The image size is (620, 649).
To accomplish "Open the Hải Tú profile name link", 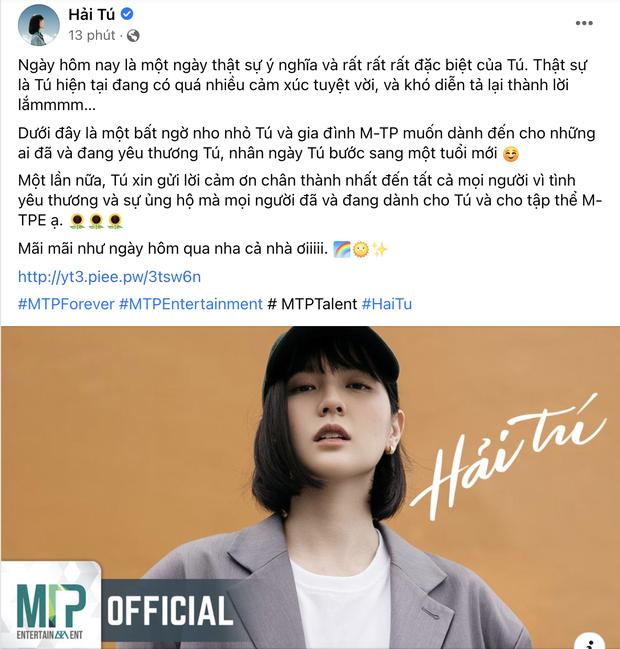I will coord(91,14).
